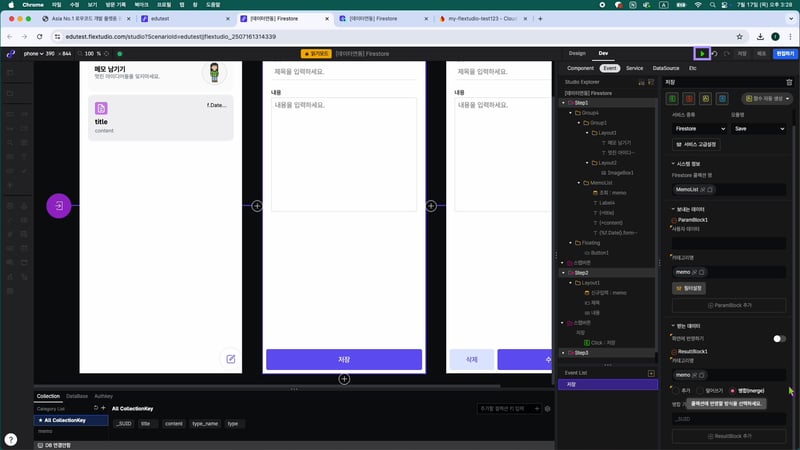
Task: Click the settings gear in collection panel
Action: tap(549, 409)
